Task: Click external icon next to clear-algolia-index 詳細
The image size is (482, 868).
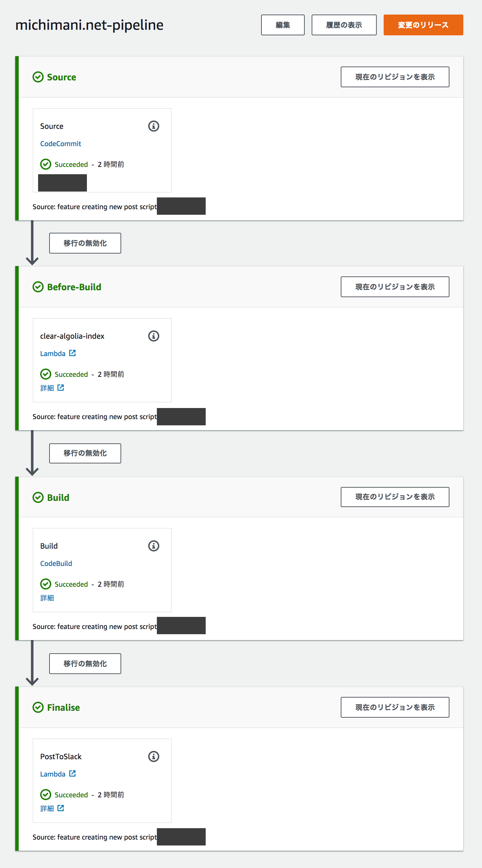Action: (x=61, y=388)
